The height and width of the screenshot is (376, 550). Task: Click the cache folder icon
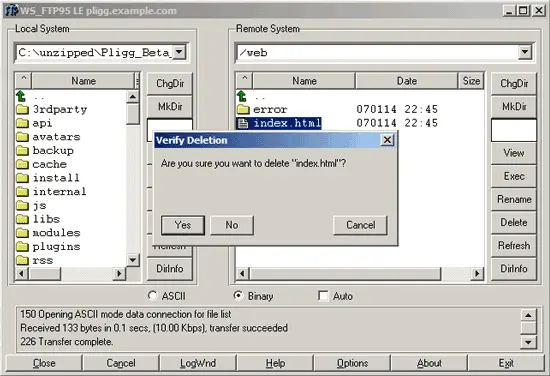(x=22, y=164)
